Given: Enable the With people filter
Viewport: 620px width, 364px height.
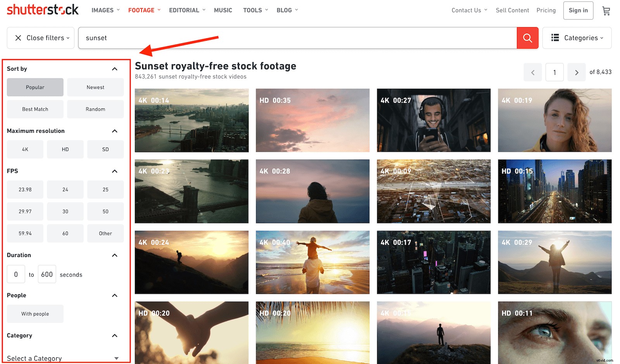Looking at the screenshot, I should click(x=35, y=314).
